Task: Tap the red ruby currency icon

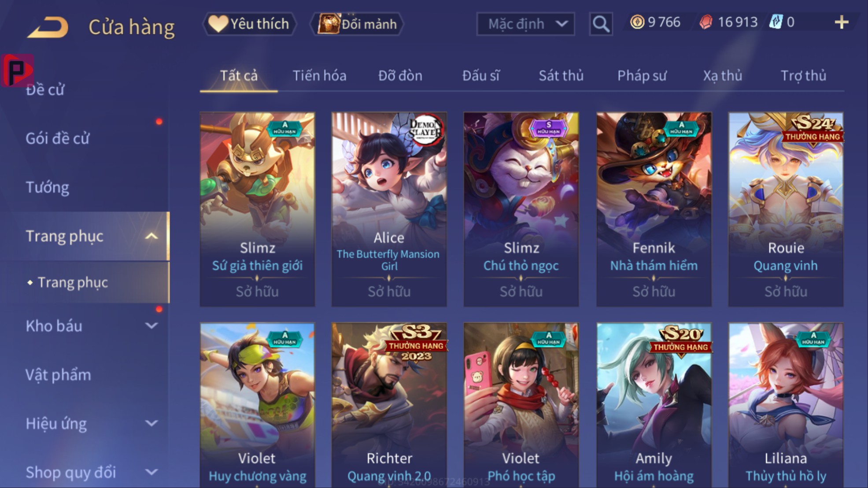Action: [x=705, y=22]
